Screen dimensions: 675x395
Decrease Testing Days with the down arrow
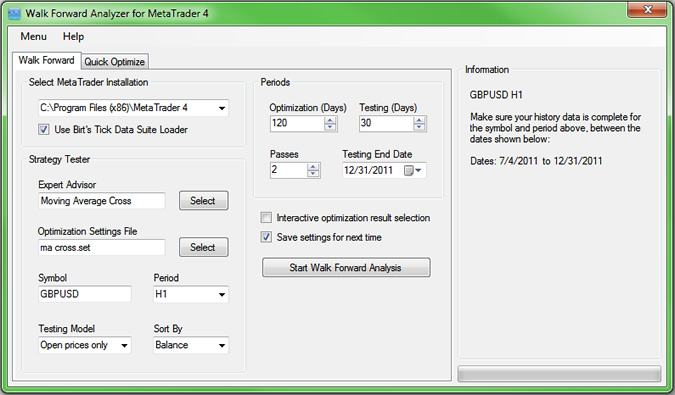coord(419,127)
